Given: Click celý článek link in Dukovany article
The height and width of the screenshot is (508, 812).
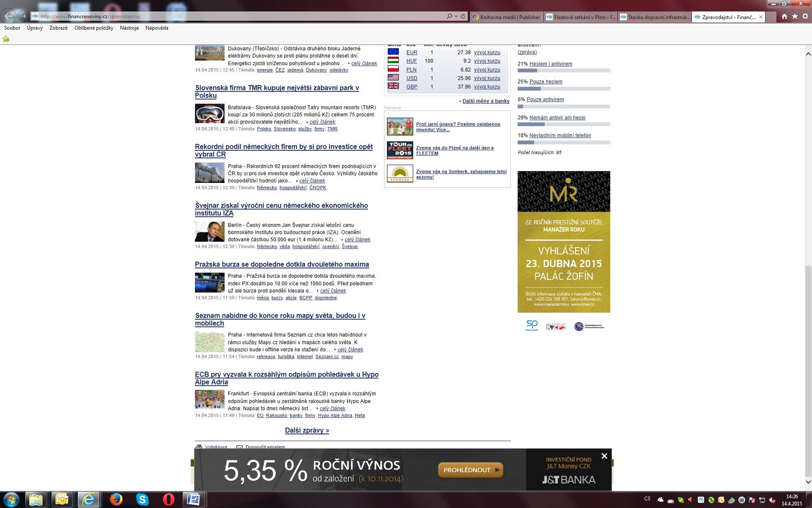Looking at the screenshot, I should click(364, 63).
